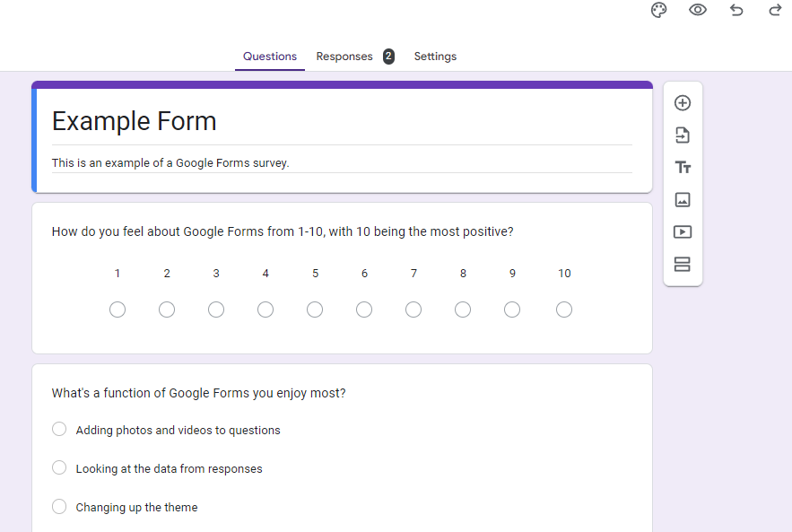792x532 pixels.
Task: Click the undo arrow icon
Action: (736, 10)
